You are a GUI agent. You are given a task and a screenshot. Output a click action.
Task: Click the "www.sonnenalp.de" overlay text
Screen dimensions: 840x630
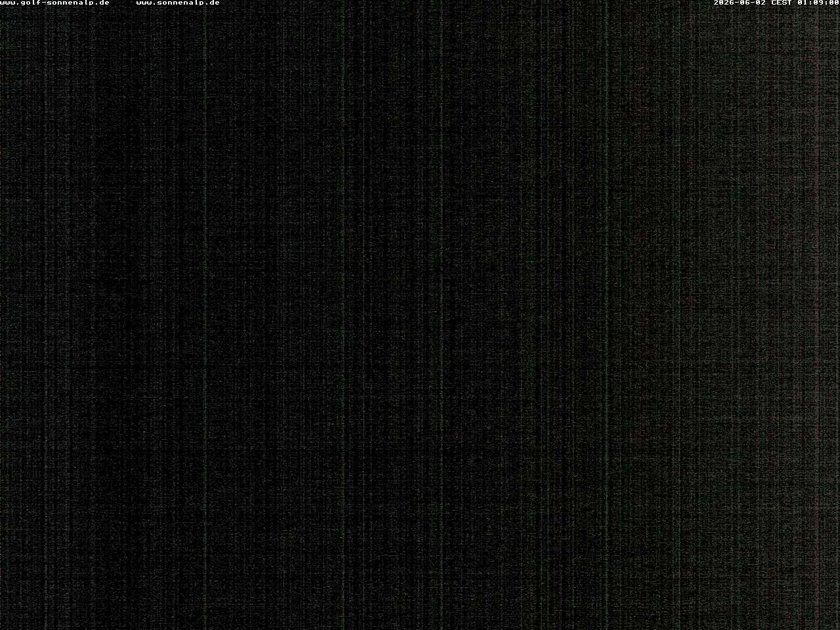tap(178, 3)
